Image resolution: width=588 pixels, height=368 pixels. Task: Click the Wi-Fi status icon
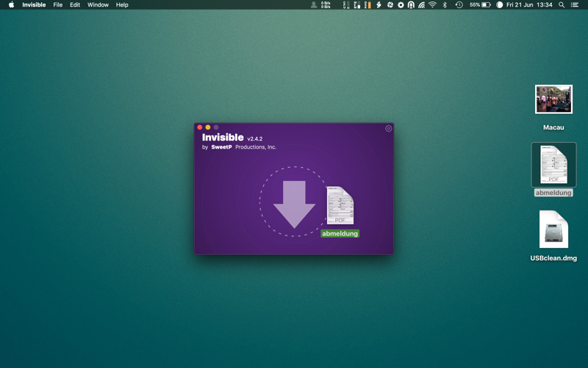click(x=433, y=5)
